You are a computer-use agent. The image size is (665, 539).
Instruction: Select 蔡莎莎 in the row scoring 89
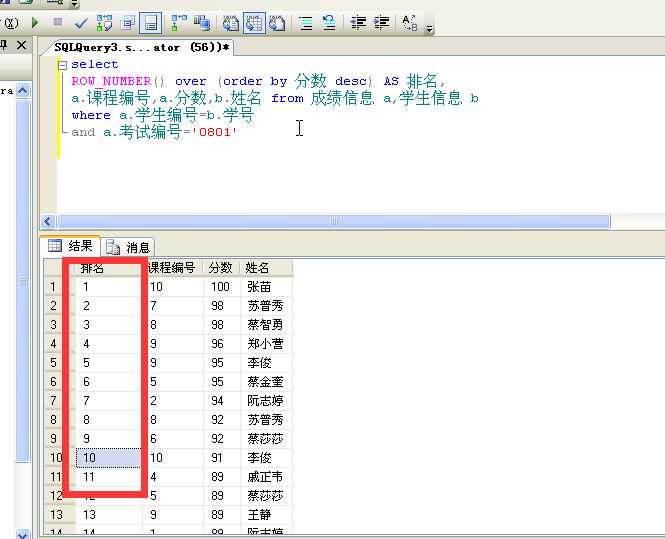[266, 496]
